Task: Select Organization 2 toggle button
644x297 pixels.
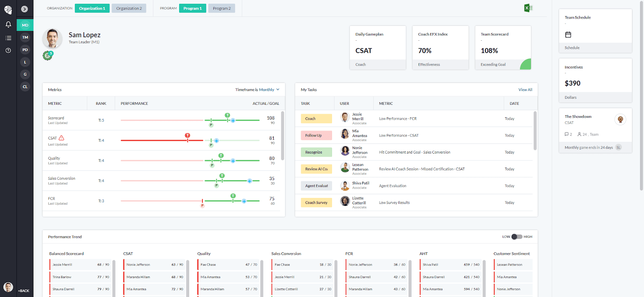Action: 129,8
